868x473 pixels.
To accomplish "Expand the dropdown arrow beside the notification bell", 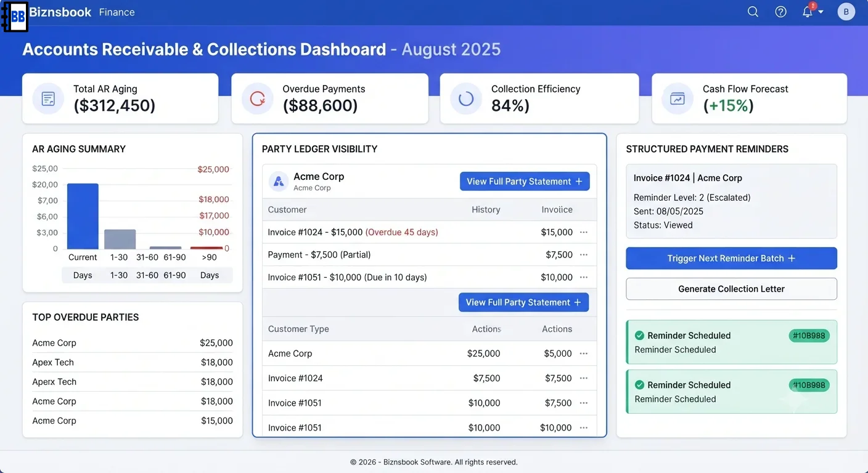I will pos(821,12).
